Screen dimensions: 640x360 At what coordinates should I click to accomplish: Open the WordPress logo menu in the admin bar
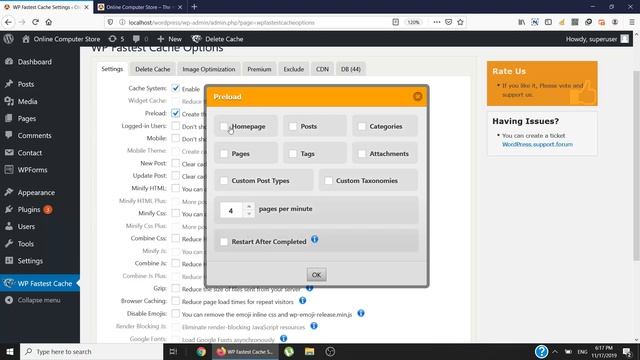(x=9, y=39)
